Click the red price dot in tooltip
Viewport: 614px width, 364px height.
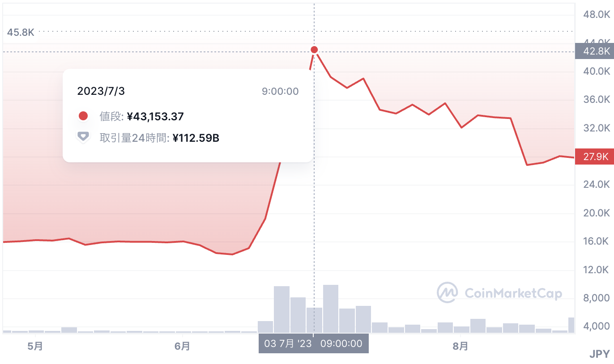[83, 117]
